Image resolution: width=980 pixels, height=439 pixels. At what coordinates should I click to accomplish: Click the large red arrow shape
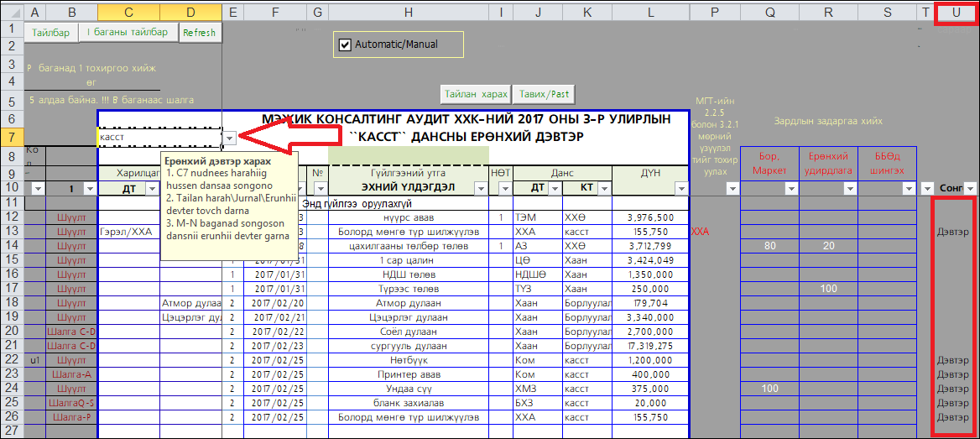point(285,138)
